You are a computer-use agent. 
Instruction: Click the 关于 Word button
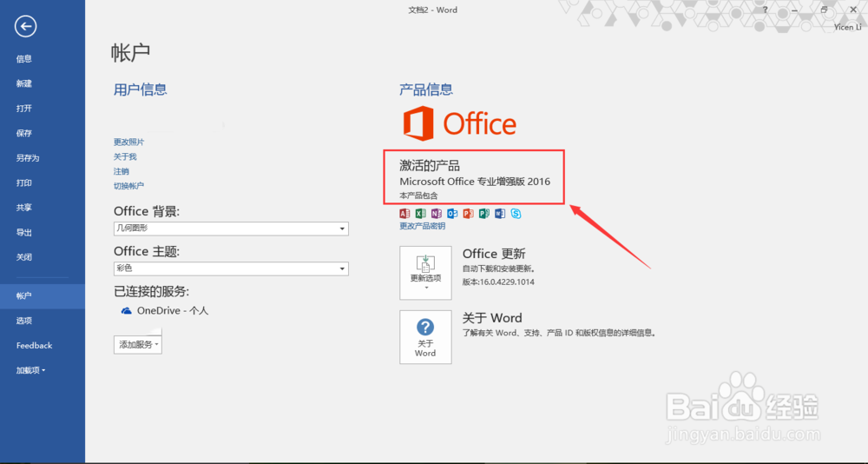click(x=425, y=337)
